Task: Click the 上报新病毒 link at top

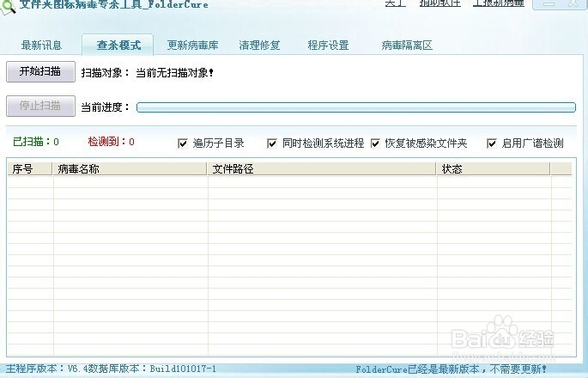Action: (499, 3)
